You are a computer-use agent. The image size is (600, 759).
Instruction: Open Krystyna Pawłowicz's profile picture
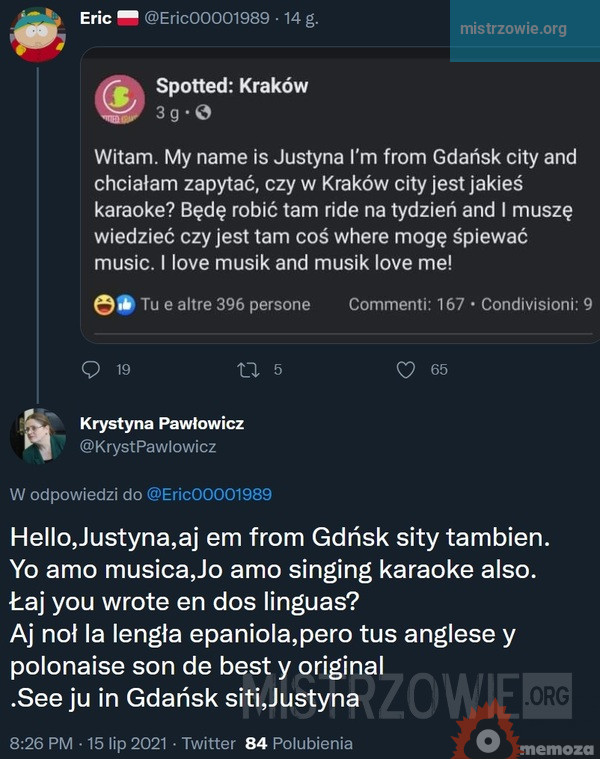tap(38, 434)
